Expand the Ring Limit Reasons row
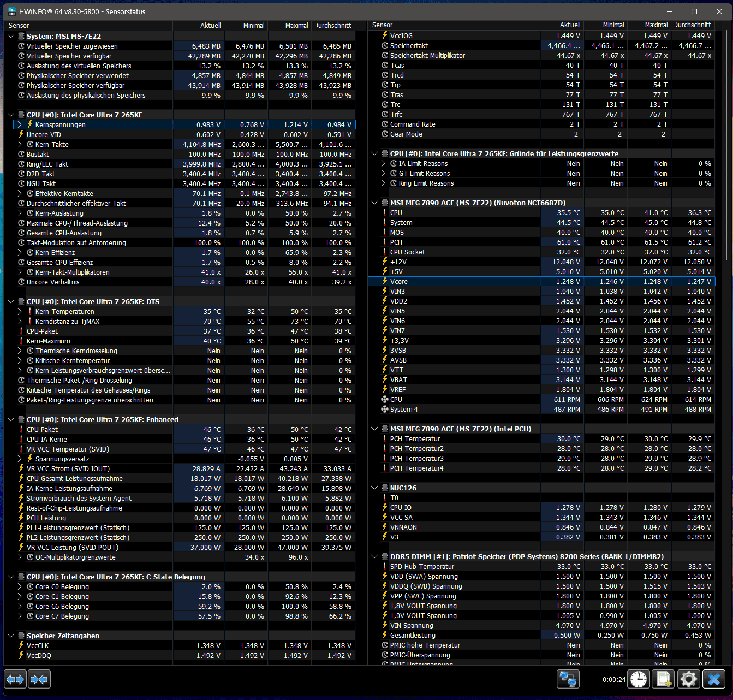This screenshot has height=700, width=733. pyautogui.click(x=384, y=183)
